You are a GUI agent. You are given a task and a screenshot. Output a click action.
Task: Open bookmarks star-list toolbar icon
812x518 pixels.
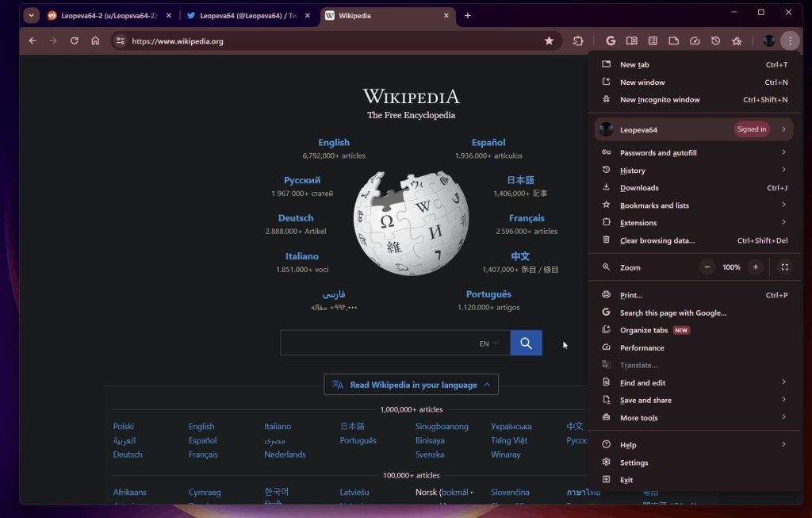(737, 41)
